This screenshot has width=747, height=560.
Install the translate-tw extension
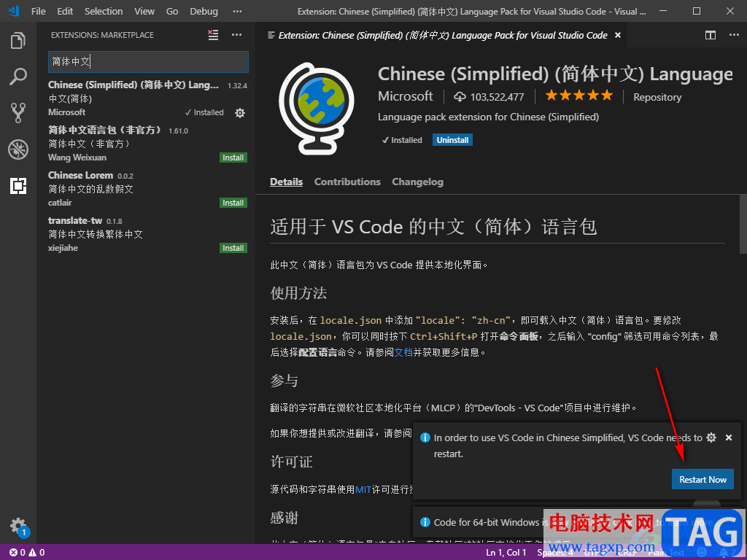point(233,248)
